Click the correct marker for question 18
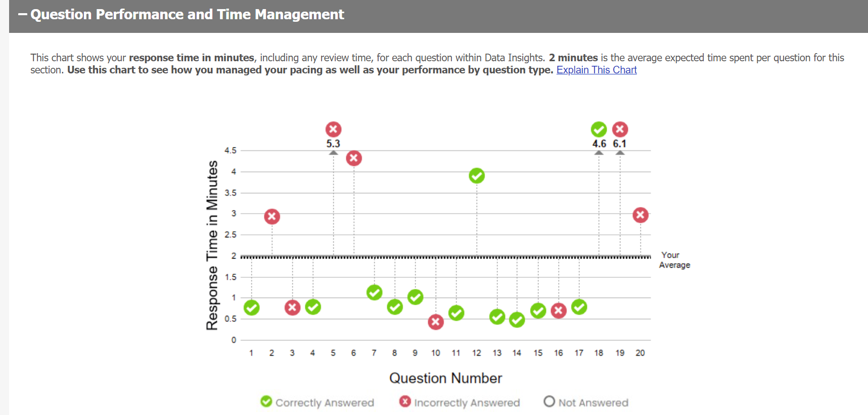 [x=599, y=129]
